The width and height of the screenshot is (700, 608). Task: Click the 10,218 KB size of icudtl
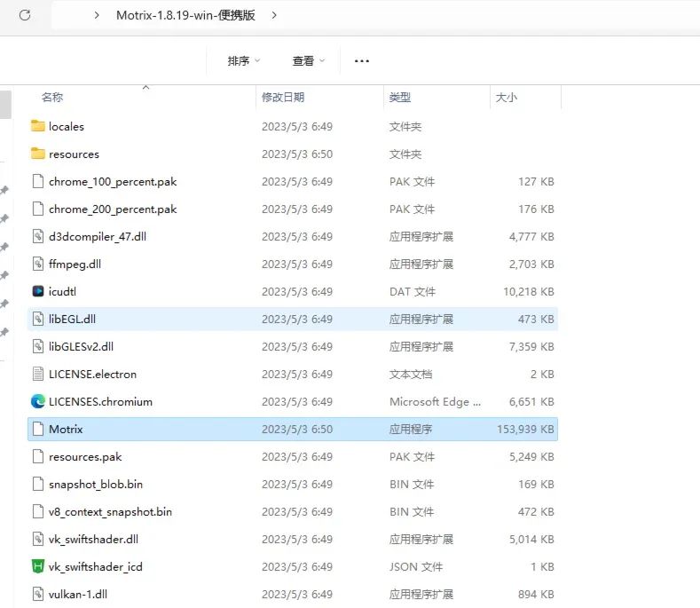pyautogui.click(x=529, y=292)
